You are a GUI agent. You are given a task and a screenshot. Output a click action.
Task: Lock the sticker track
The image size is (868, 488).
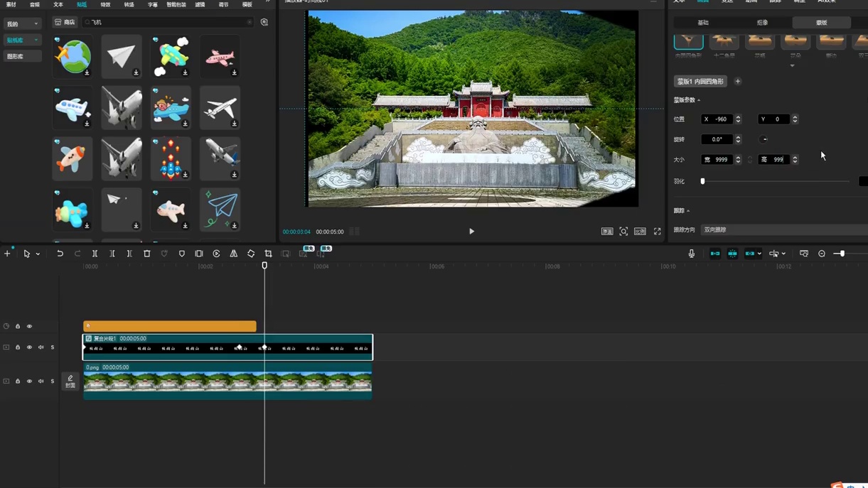pos(18,326)
